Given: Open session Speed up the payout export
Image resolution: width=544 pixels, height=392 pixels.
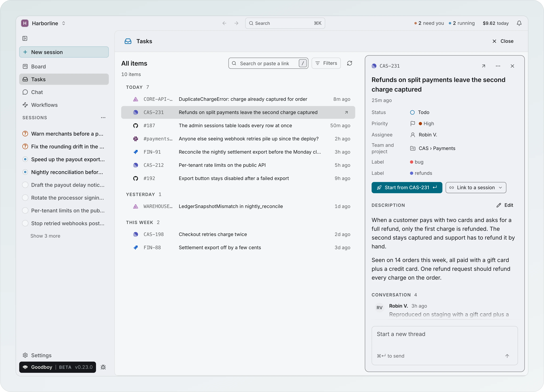Looking at the screenshot, I should [64, 159].
